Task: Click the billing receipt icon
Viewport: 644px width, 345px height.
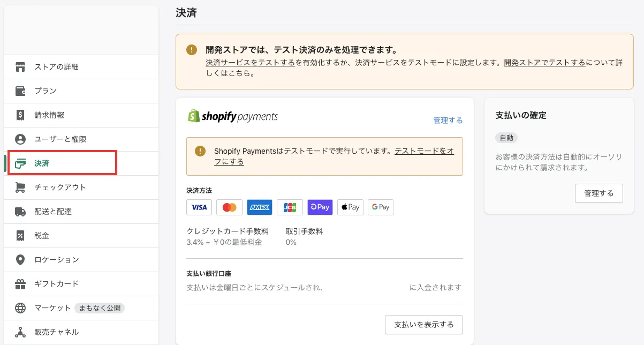Action: 20,115
